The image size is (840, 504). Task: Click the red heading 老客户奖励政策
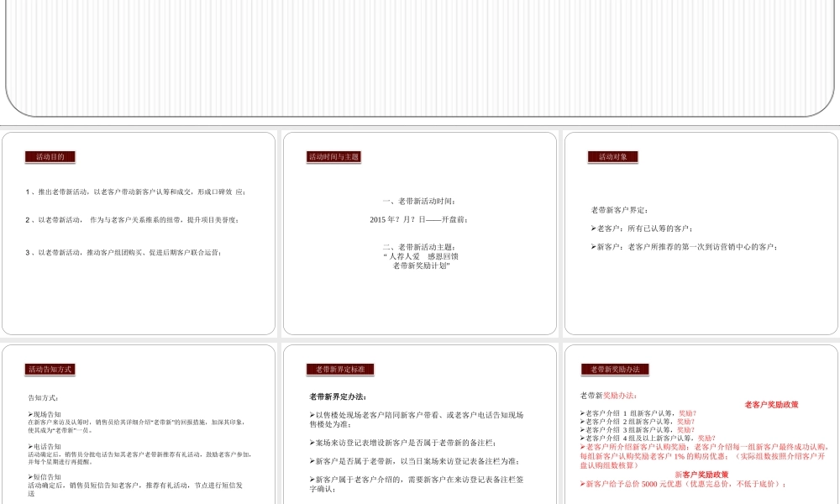click(771, 405)
